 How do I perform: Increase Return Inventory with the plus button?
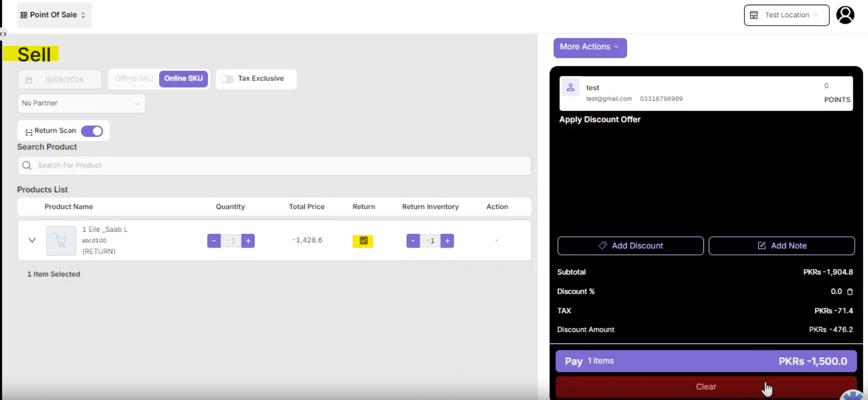(x=447, y=241)
